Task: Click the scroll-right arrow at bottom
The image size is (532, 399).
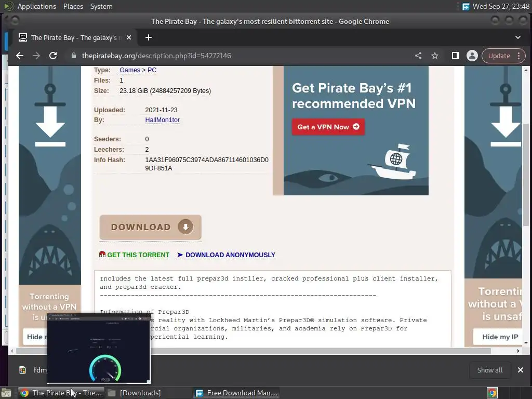Action: (x=518, y=351)
